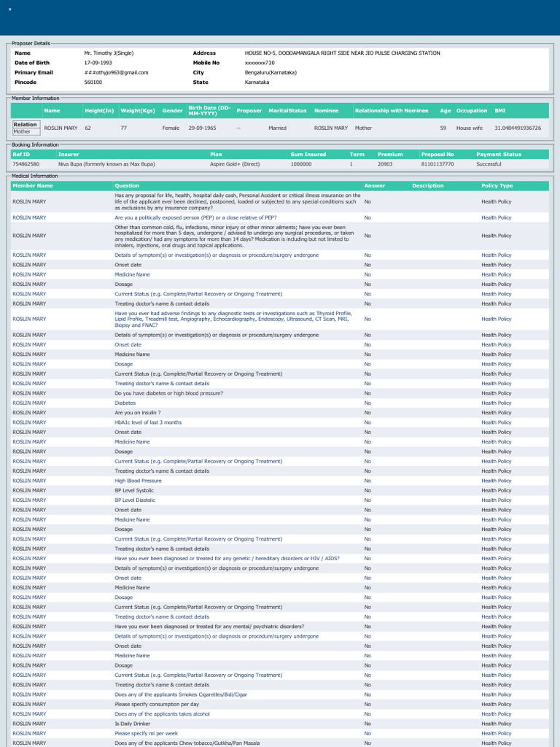The image size is (560, 747).
Task: Click the Description column header
Action: point(427,186)
